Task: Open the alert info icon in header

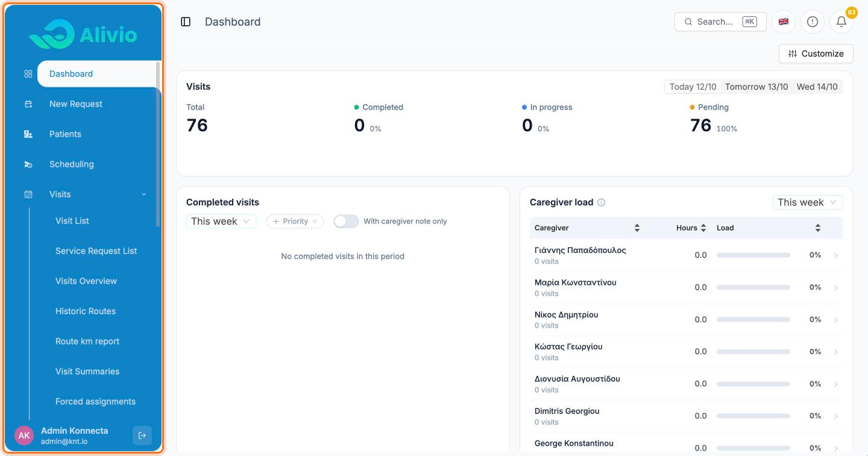Action: click(813, 22)
